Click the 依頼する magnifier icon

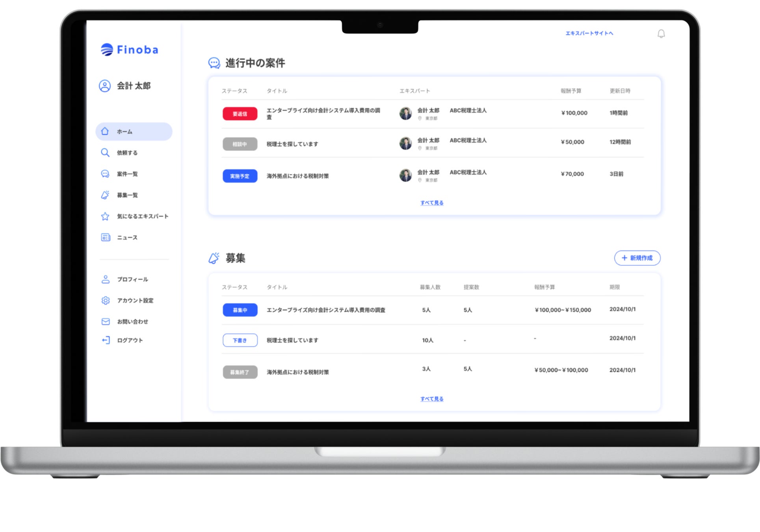click(x=105, y=153)
